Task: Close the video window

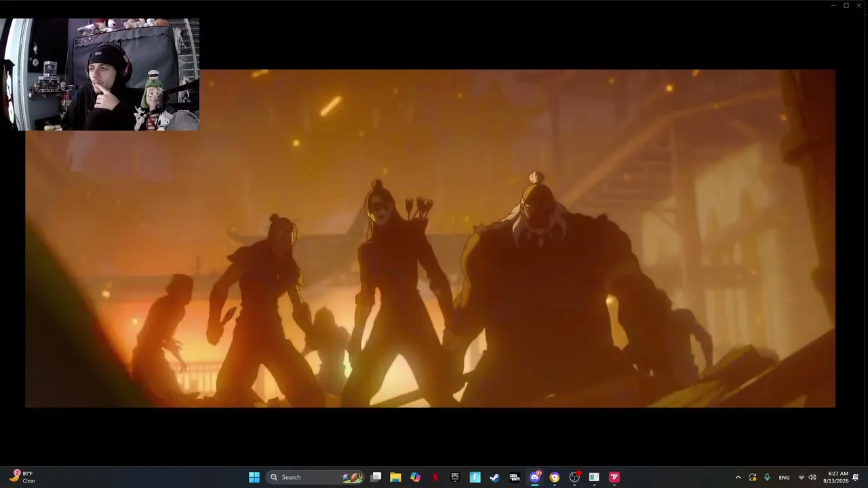Action: point(859,5)
